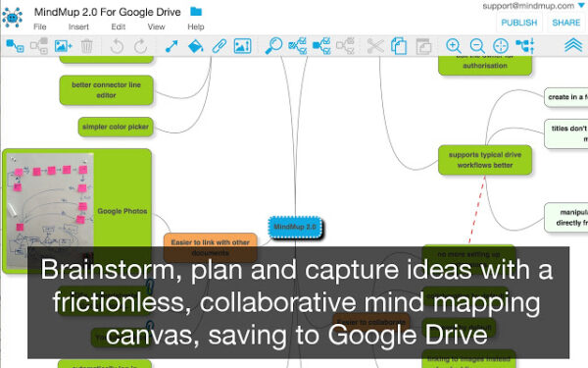
Task: Click the copy documents icon
Action: point(399,46)
